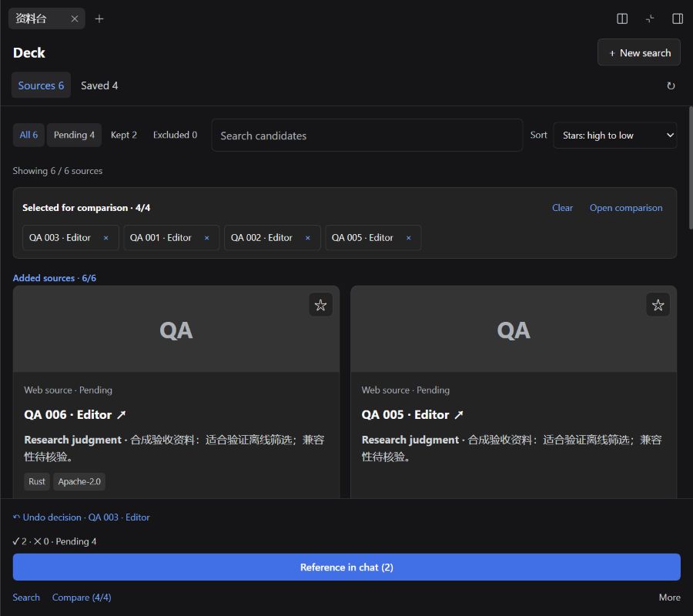This screenshot has height=616, width=693.
Task: Close the 资料台 tab
Action: [75, 18]
